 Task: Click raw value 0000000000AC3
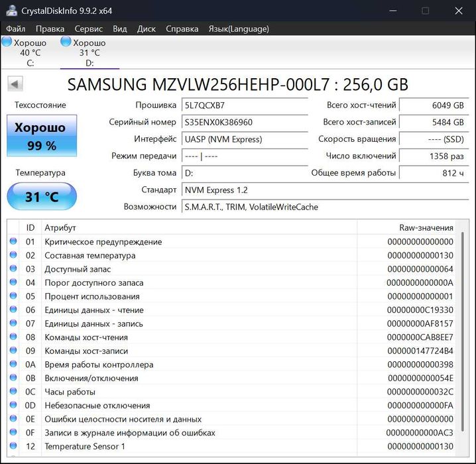[x=420, y=433]
